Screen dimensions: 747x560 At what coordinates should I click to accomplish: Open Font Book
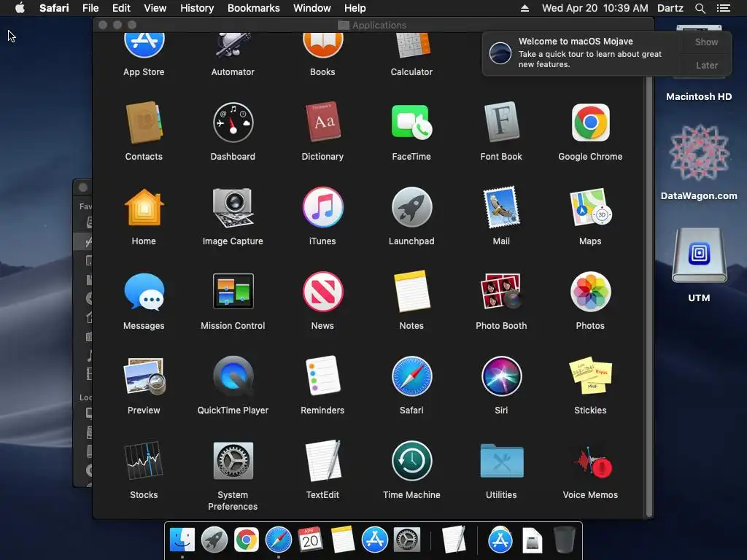tap(501, 122)
